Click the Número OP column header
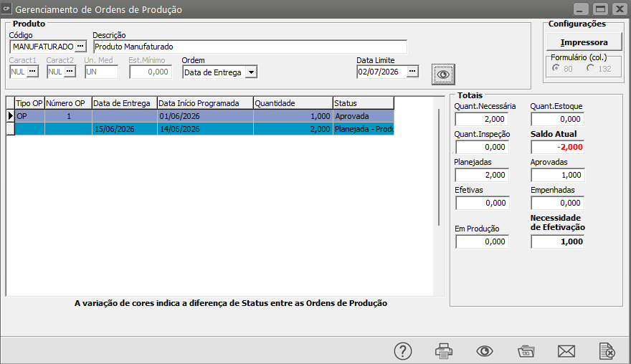 click(x=68, y=103)
